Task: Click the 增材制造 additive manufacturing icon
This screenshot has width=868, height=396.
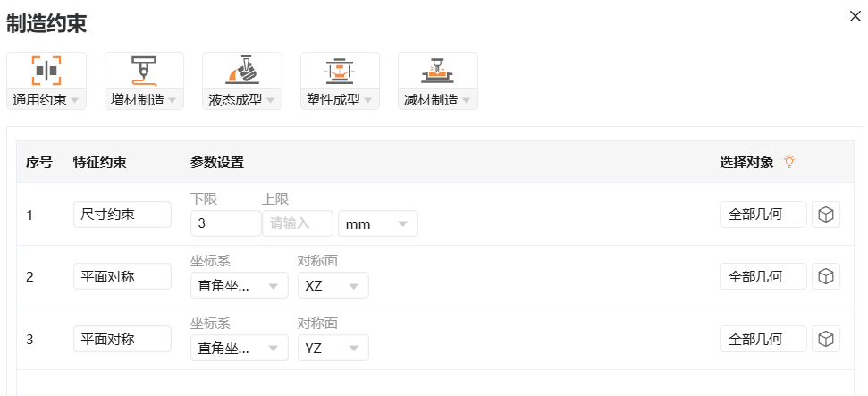Action: (x=144, y=71)
